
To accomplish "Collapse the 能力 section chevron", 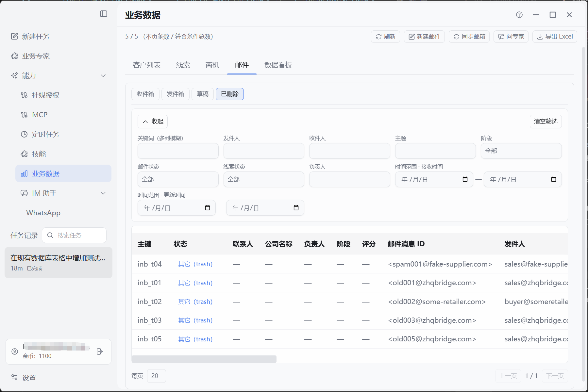I will tap(103, 75).
